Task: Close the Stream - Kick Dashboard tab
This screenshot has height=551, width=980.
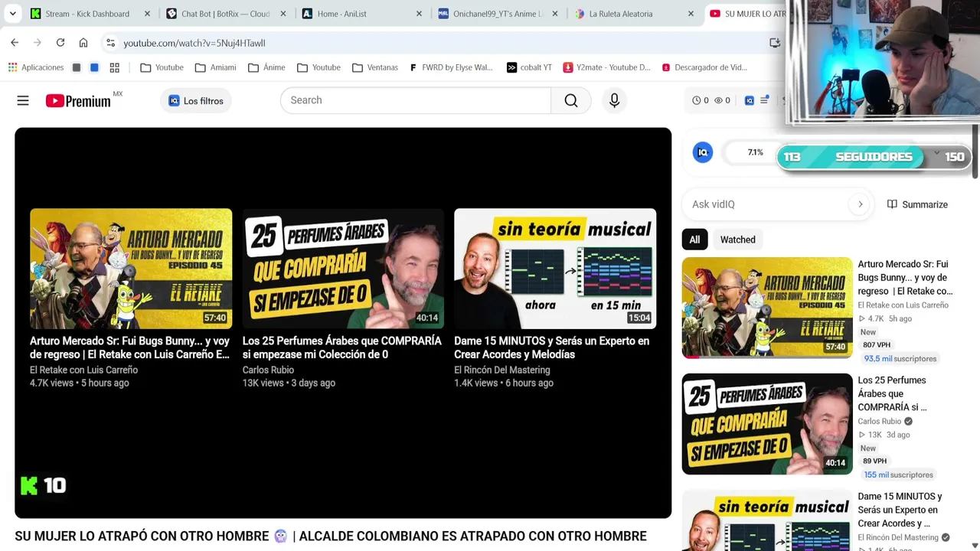Action: point(147,14)
